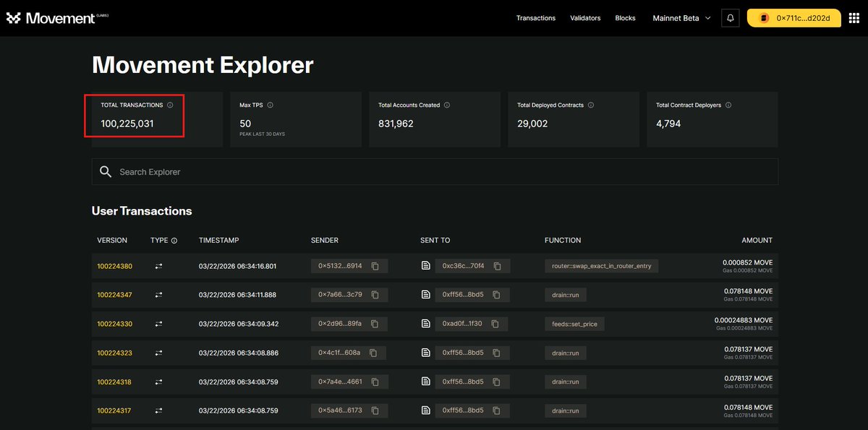
Task: Copy 0xff56...8bd5 in row 100224323
Action: (497, 353)
